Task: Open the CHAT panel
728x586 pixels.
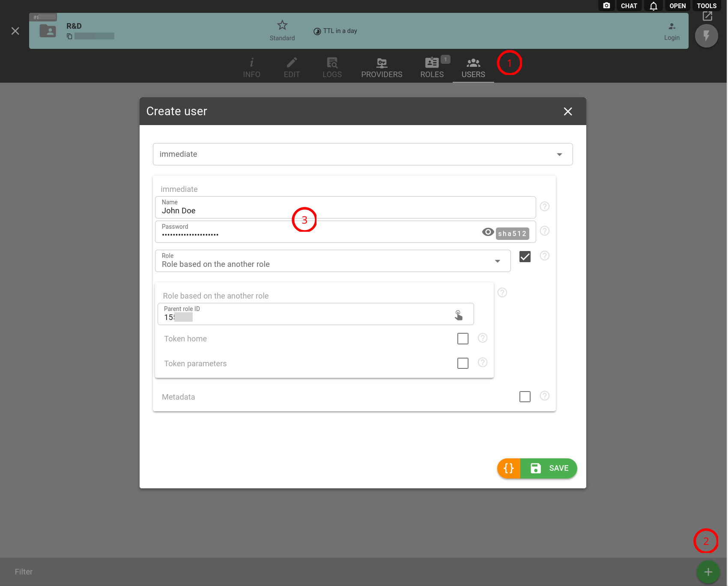Action: click(x=629, y=6)
